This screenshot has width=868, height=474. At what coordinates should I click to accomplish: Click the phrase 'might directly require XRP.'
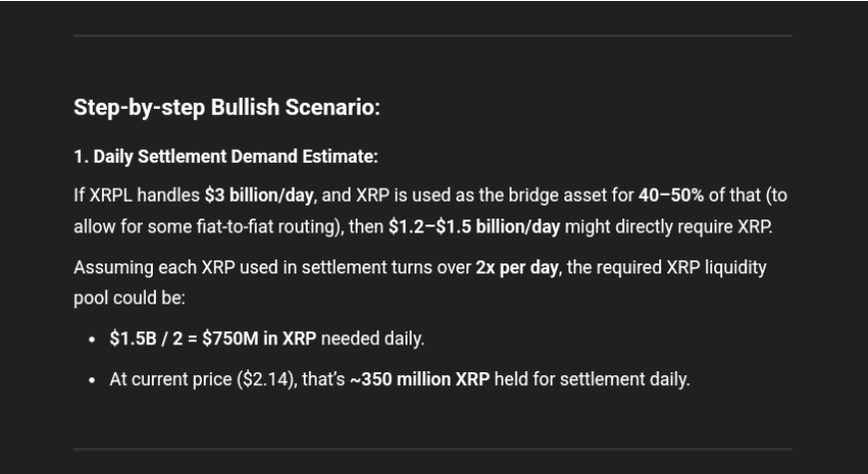668,227
